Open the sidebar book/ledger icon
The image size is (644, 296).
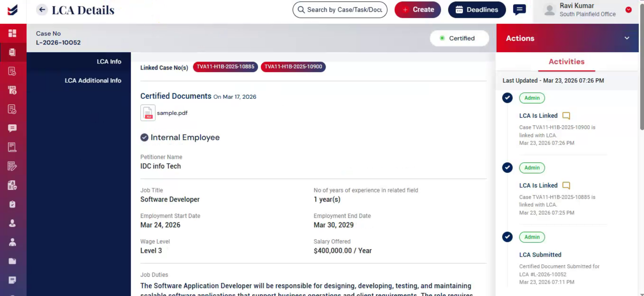pyautogui.click(x=12, y=147)
